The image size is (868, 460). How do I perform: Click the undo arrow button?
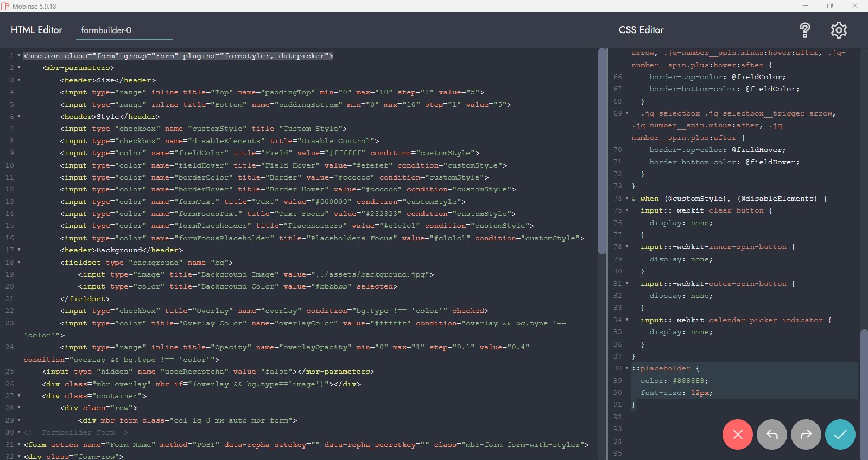771,435
